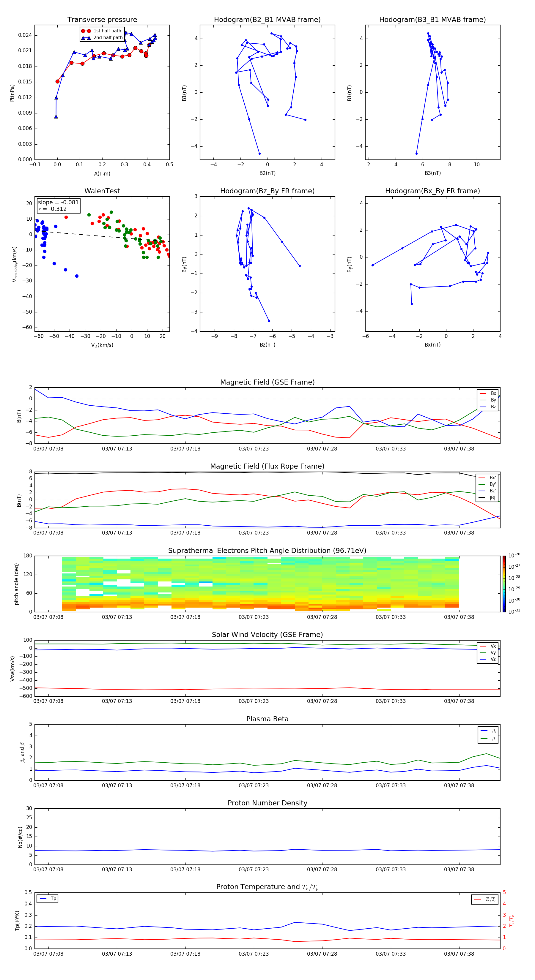Click the "Hodogram(B2_B1 MVAB frame)" title
Image resolution: width=535 pixels, height=980 pixels.
267,20
